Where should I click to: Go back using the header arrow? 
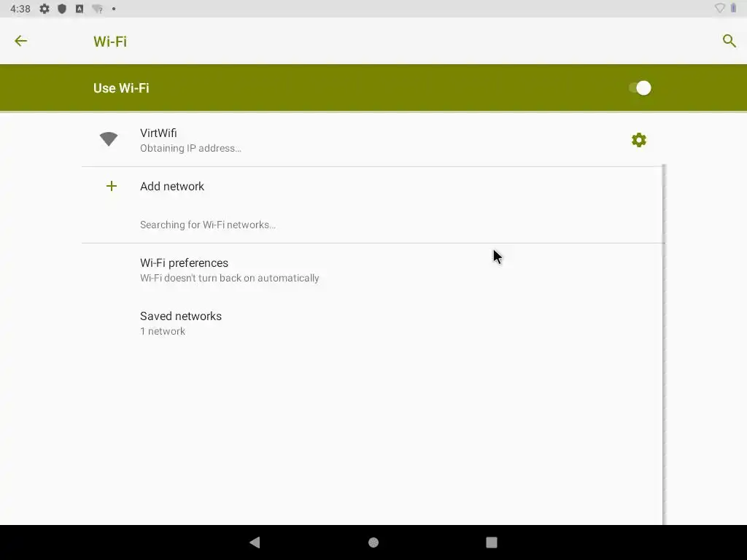click(21, 41)
